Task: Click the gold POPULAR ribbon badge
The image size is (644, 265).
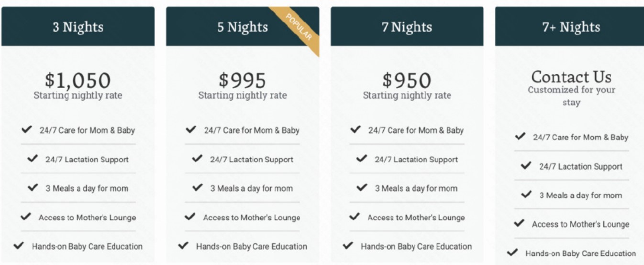Action: click(x=300, y=27)
